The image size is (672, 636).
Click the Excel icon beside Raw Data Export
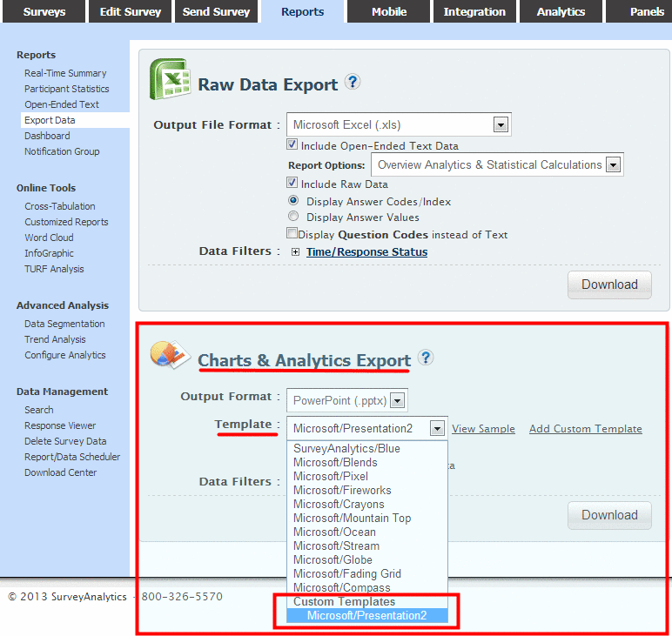pyautogui.click(x=170, y=81)
